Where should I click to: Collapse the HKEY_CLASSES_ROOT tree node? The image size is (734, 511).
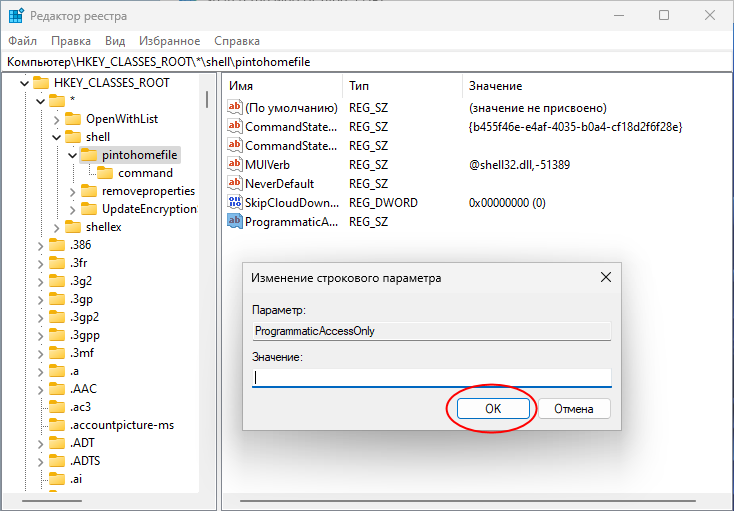click(x=24, y=83)
